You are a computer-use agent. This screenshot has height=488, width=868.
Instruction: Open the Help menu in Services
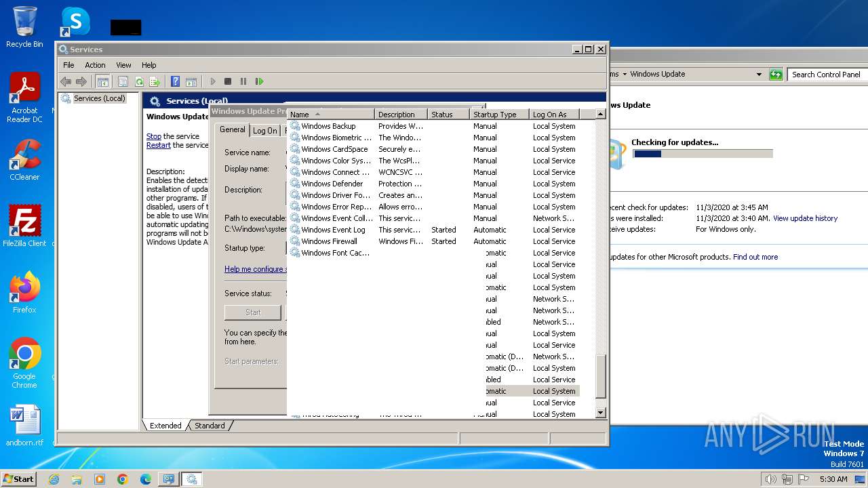(x=149, y=65)
